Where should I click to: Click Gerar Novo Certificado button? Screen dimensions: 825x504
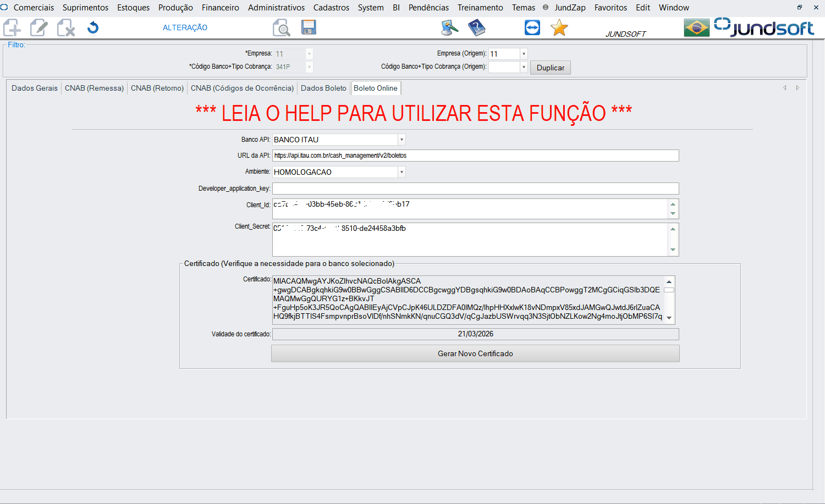475,353
